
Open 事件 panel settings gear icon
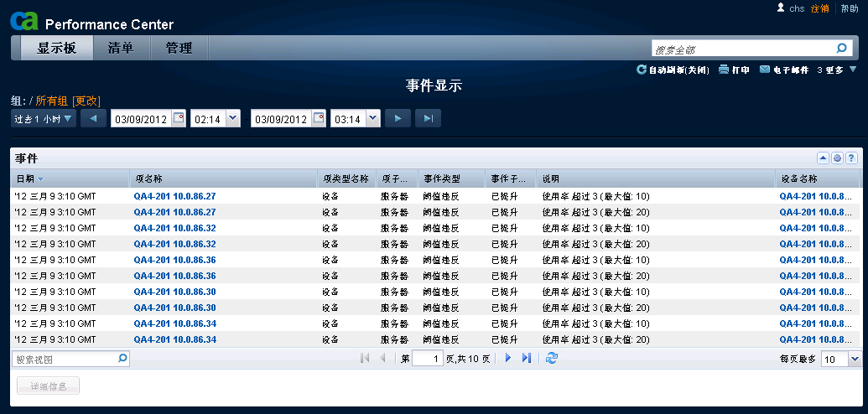point(837,158)
